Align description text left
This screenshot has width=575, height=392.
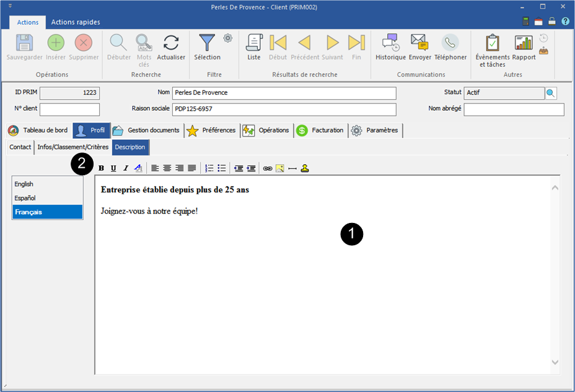pyautogui.click(x=155, y=168)
